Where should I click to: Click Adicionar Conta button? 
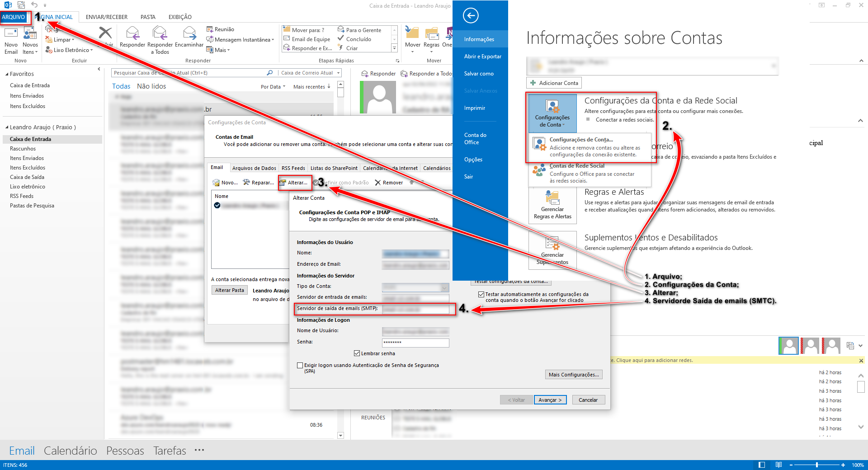pyautogui.click(x=554, y=83)
